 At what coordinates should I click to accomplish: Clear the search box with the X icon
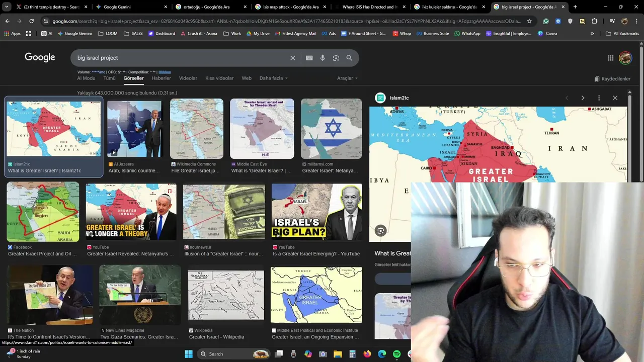[292, 58]
